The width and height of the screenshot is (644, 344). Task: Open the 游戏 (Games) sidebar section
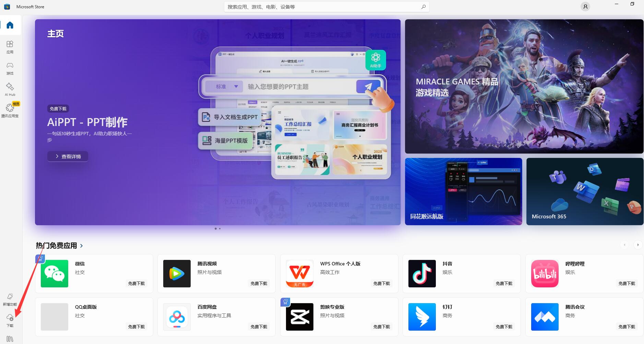pos(10,68)
